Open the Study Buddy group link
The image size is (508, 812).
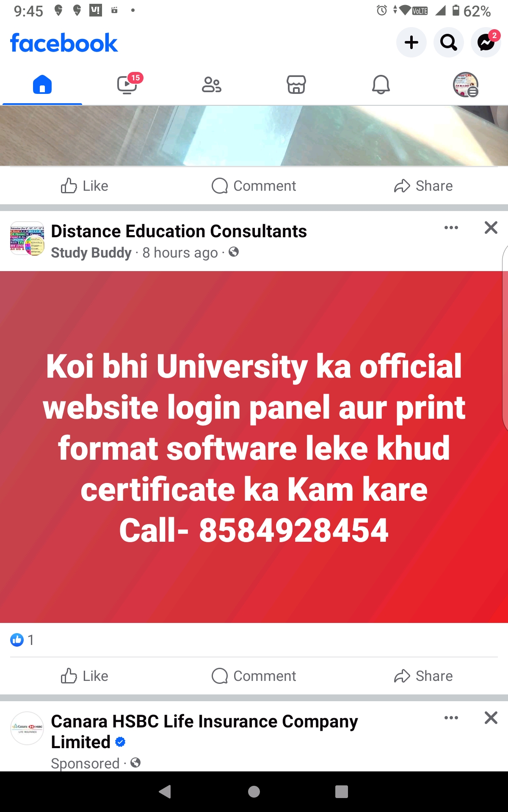pyautogui.click(x=91, y=252)
